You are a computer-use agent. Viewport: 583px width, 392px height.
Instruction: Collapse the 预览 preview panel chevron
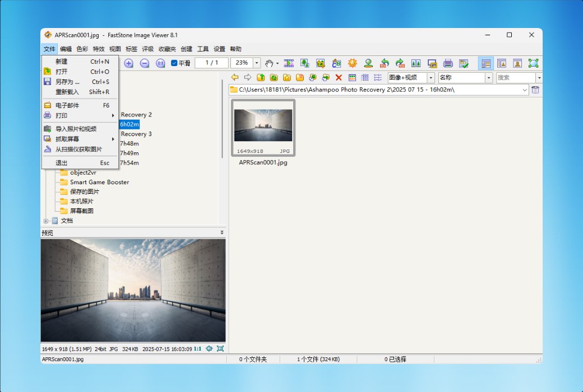[222, 232]
